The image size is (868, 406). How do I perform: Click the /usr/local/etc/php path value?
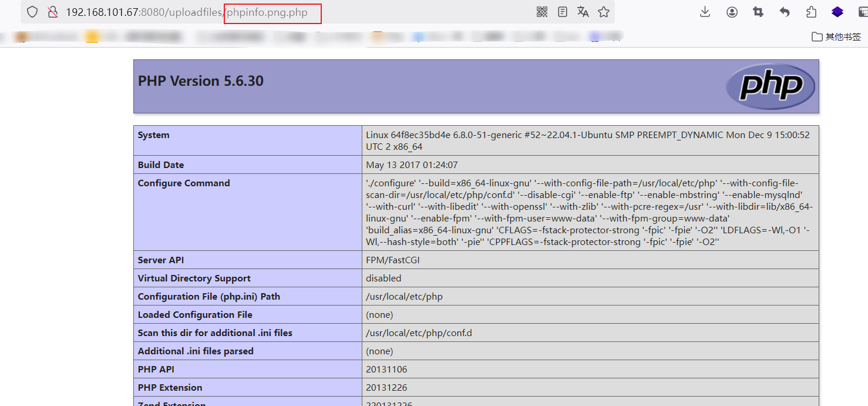404,297
